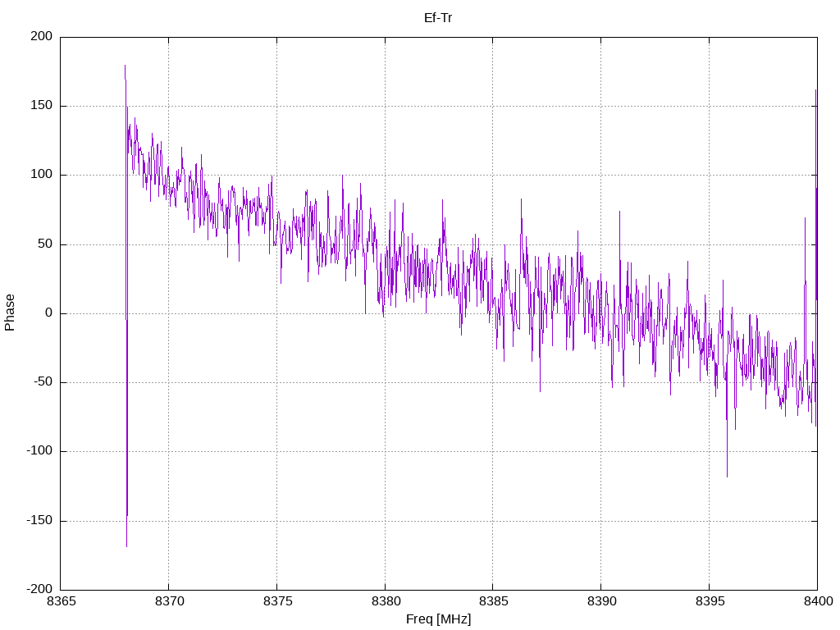The image size is (840, 630).
Task: Click the -150 y-axis tick label
Action: click(x=39, y=520)
